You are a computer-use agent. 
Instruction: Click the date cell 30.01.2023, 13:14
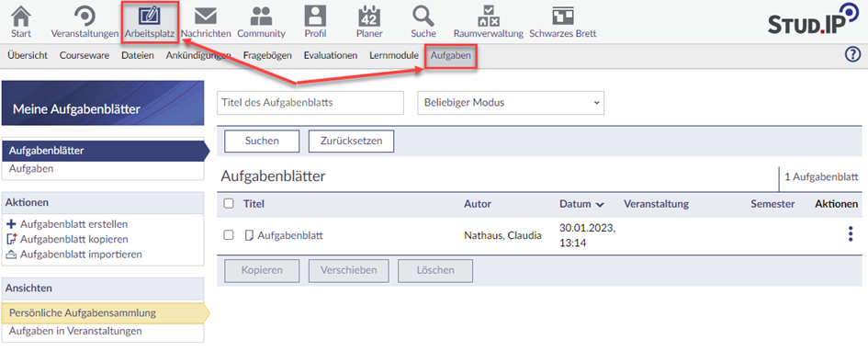[587, 234]
